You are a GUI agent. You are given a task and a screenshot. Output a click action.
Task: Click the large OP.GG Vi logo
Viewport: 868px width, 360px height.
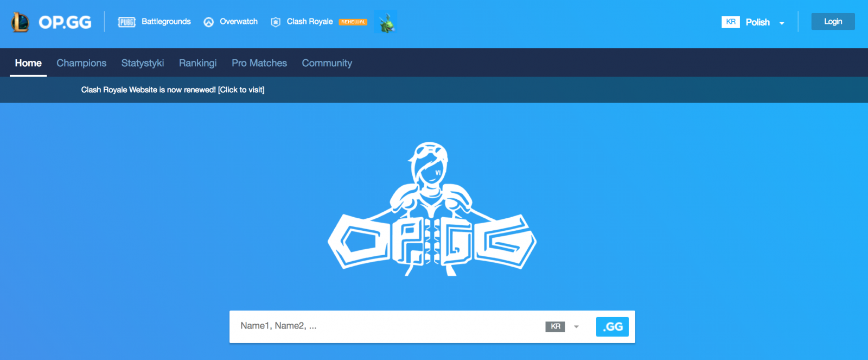[x=432, y=209]
